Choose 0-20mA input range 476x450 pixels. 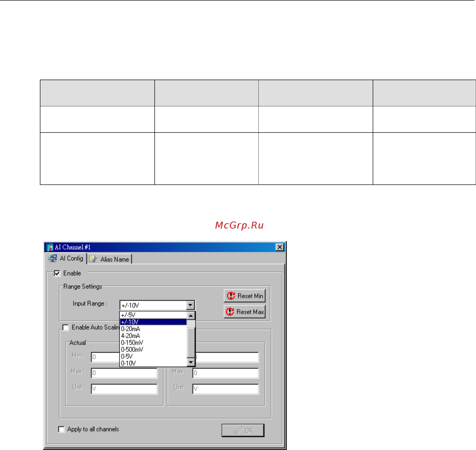(x=153, y=329)
